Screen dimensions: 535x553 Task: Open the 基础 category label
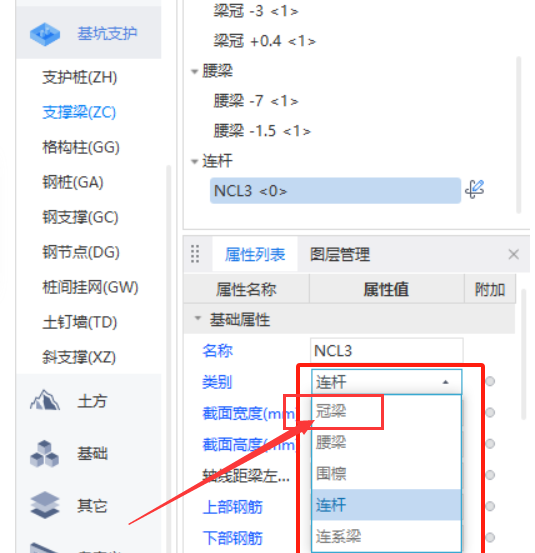(x=92, y=454)
